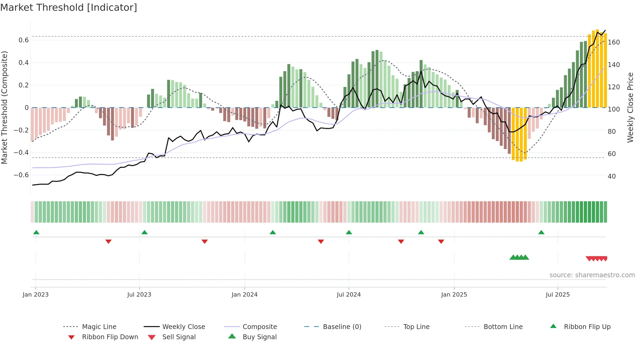Toggle the Bottom Line legend entry

click(494, 327)
